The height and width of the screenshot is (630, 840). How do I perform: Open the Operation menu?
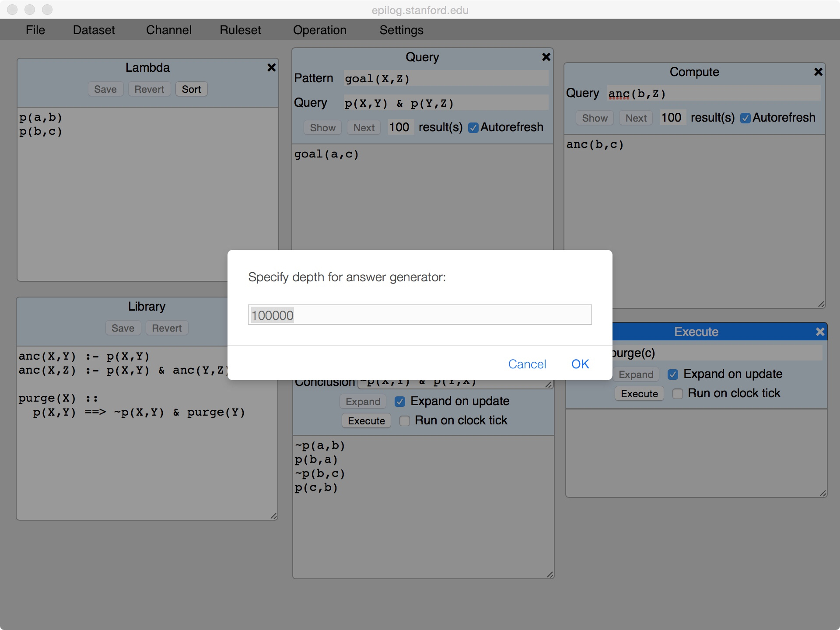pos(319,30)
